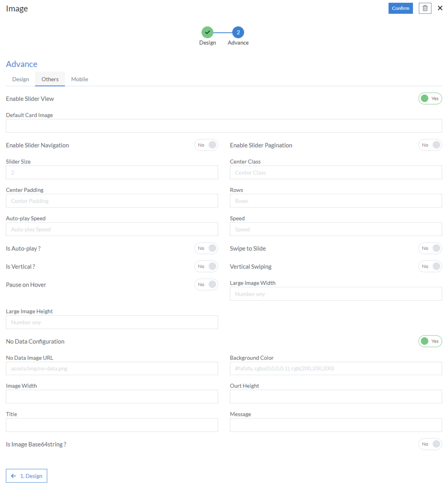Click the trash delete icon
Viewport: 448px width, 487px height.
[425, 8]
